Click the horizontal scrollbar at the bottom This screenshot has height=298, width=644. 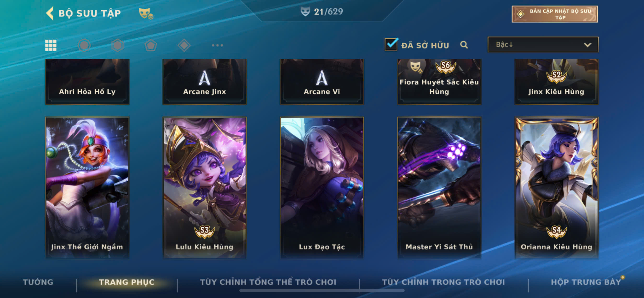[322, 291]
